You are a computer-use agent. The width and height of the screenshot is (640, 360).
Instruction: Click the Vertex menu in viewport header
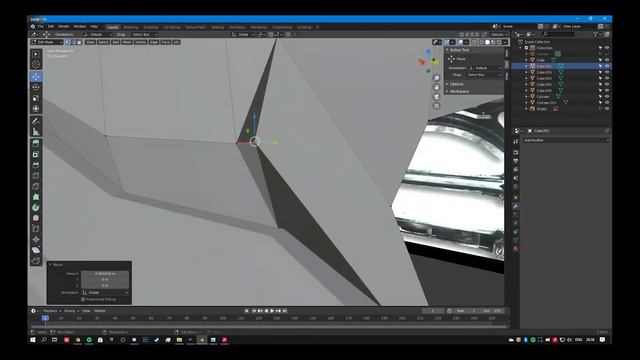click(x=140, y=42)
